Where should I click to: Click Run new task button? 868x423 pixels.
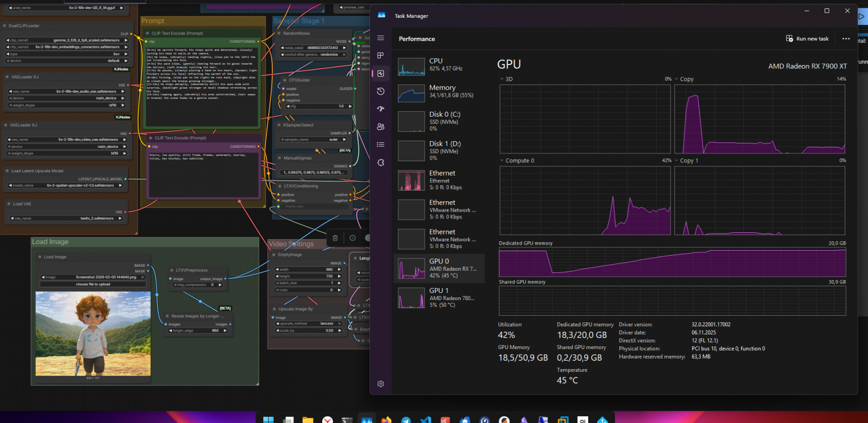(807, 39)
